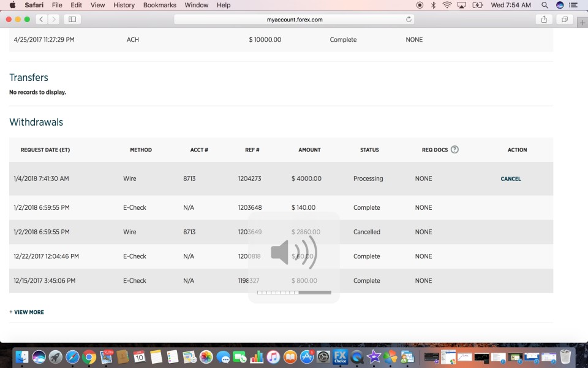588x368 pixels.
Task: Open the History menu
Action: [x=124, y=5]
